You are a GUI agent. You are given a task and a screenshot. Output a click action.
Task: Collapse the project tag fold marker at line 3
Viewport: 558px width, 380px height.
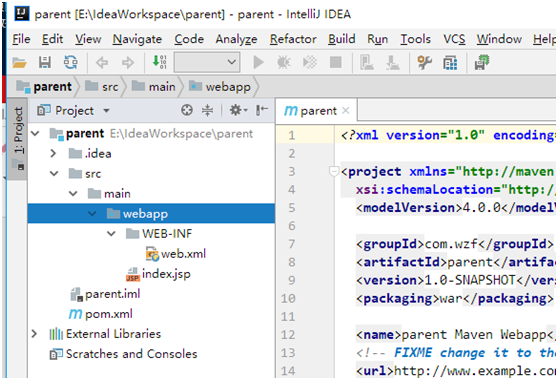333,171
